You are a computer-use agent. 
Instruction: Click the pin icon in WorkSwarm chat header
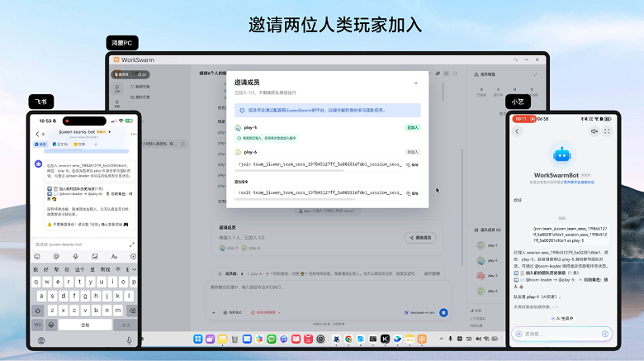438,74
